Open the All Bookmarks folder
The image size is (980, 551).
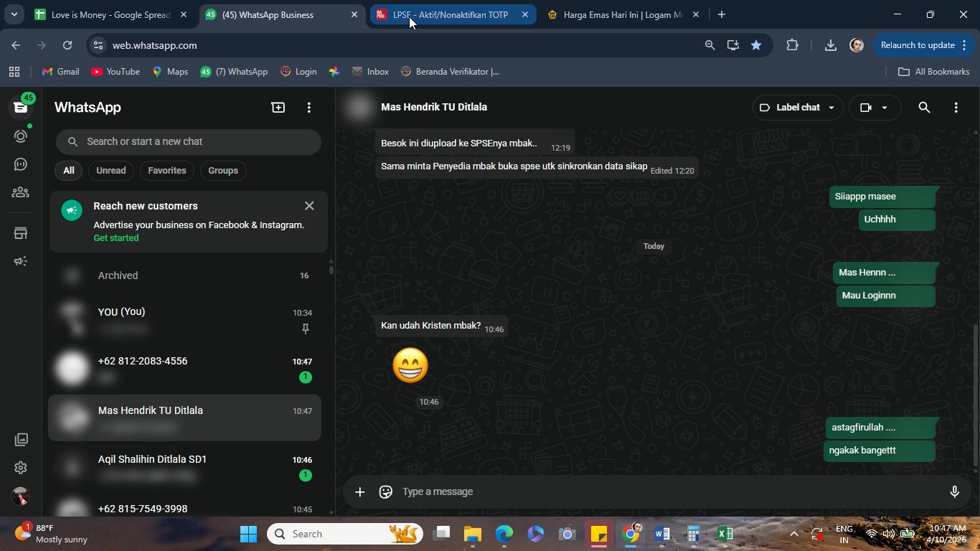934,72
